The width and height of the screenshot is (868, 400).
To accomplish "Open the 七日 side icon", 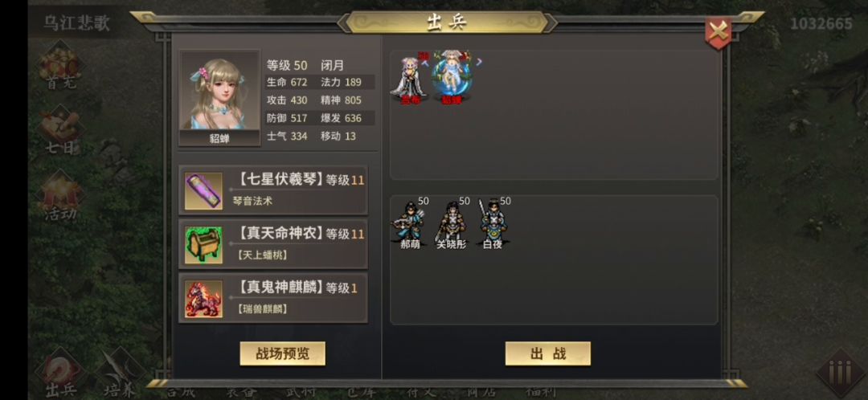I will [x=61, y=133].
